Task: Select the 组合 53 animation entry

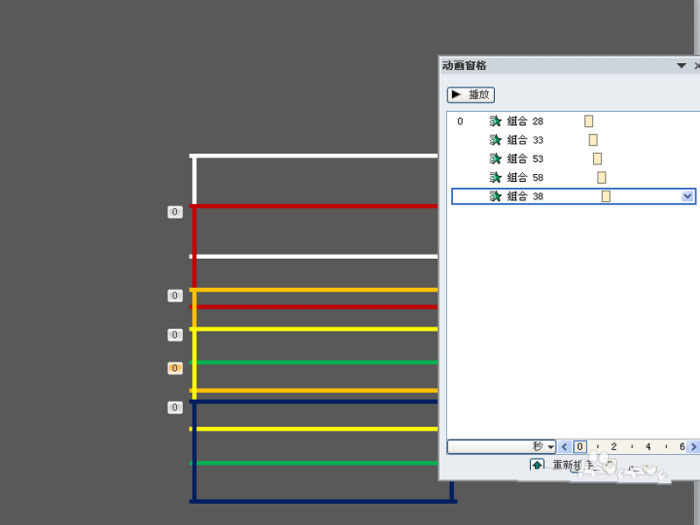Action: (525, 159)
